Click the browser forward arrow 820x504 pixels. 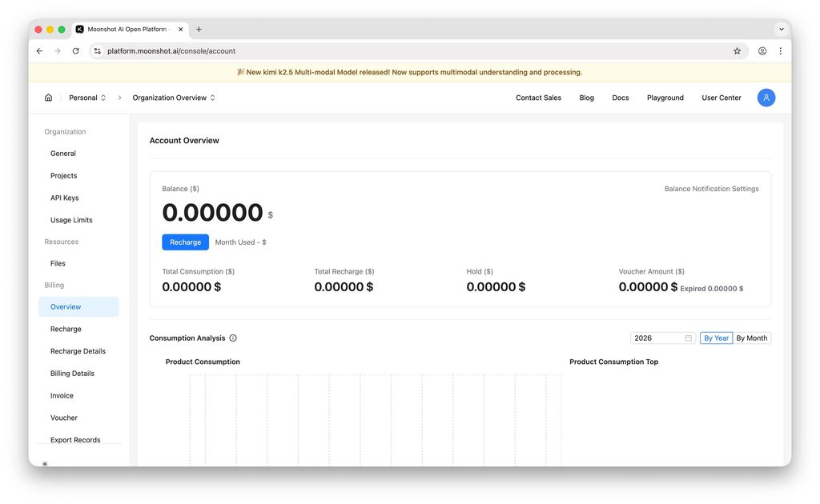pos(58,51)
